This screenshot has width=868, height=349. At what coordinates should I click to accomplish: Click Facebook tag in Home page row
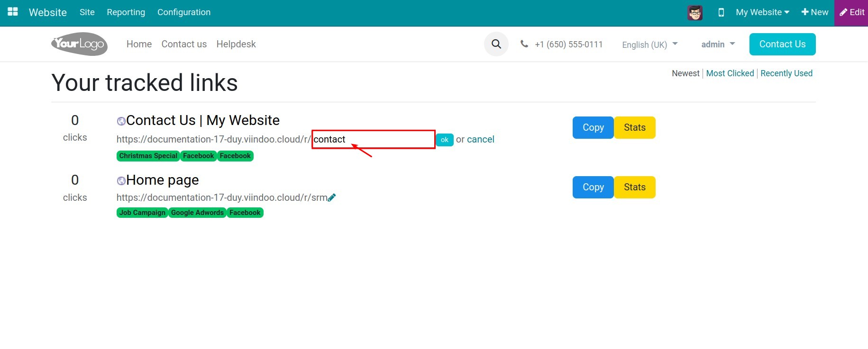pos(245,213)
